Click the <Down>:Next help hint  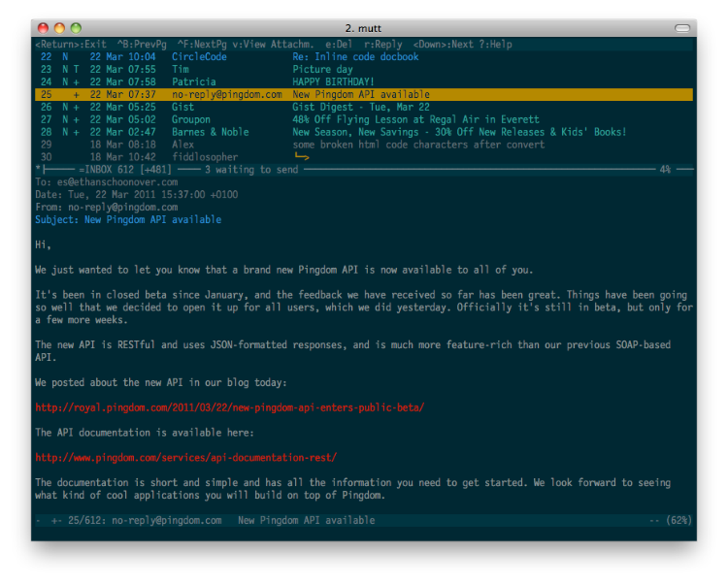pos(443,44)
